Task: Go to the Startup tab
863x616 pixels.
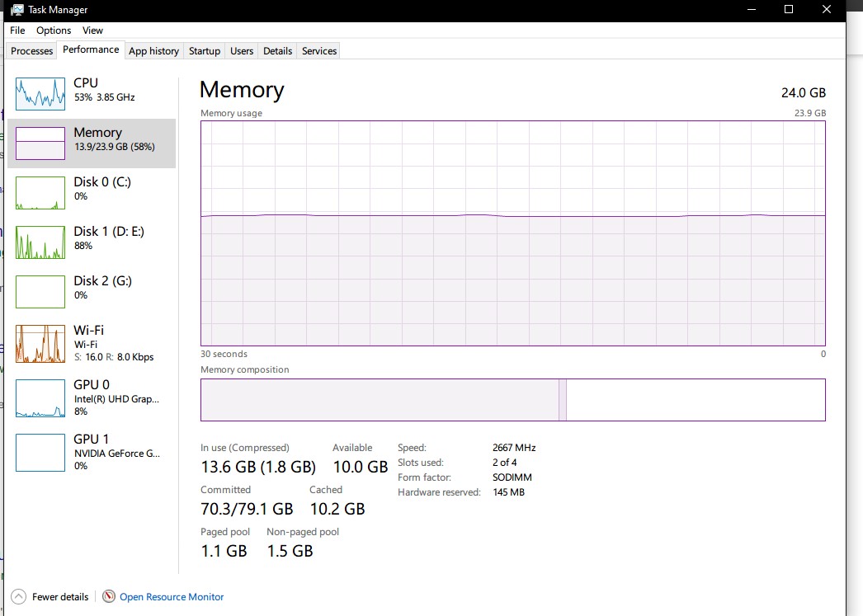Action: pos(205,51)
